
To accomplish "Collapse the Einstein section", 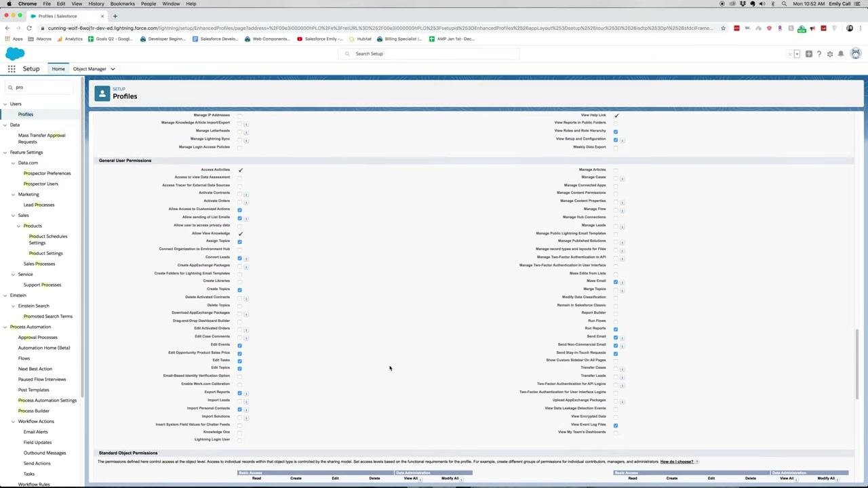I will (x=5, y=296).
